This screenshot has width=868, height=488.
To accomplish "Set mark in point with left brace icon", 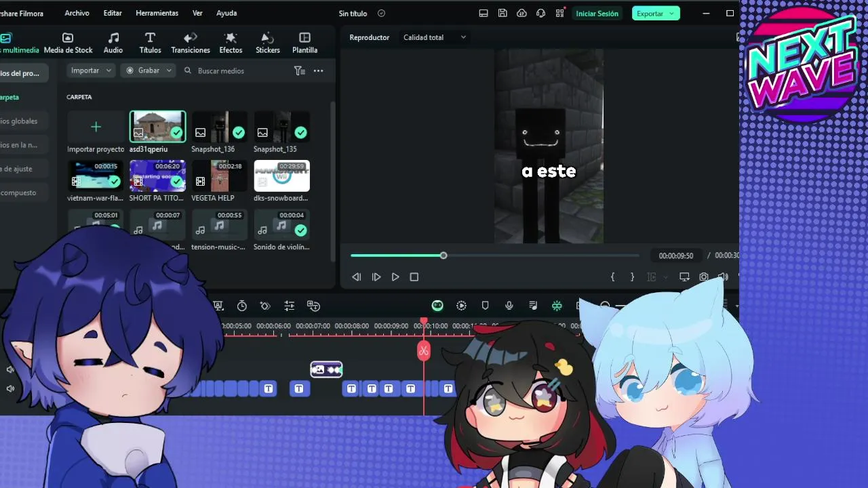I will coord(612,277).
